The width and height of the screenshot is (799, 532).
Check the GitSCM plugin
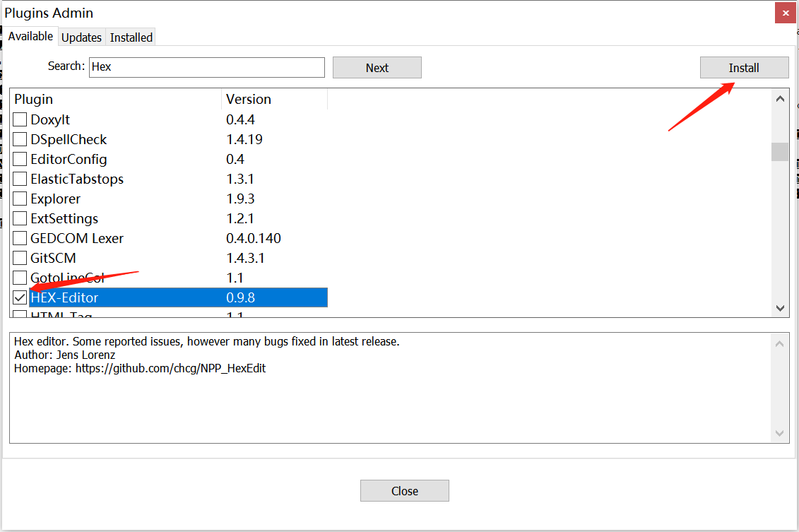tap(19, 258)
